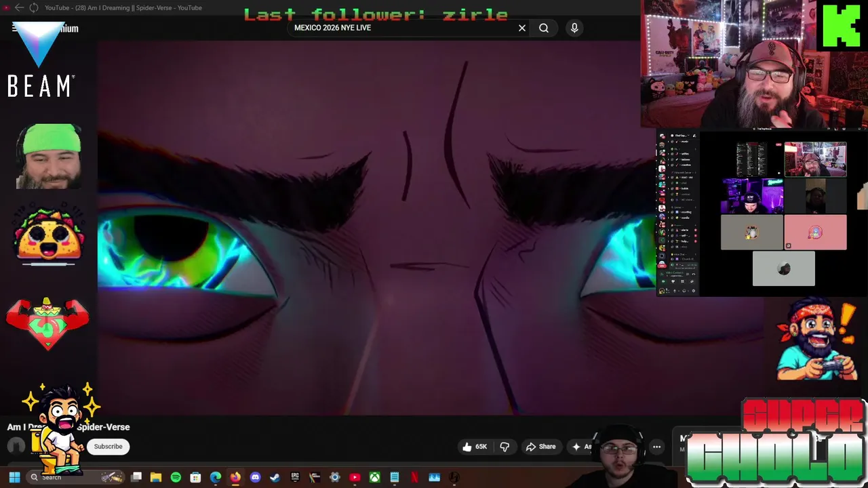
Task: Launch Xbox app from the taskbar
Action: point(374,477)
